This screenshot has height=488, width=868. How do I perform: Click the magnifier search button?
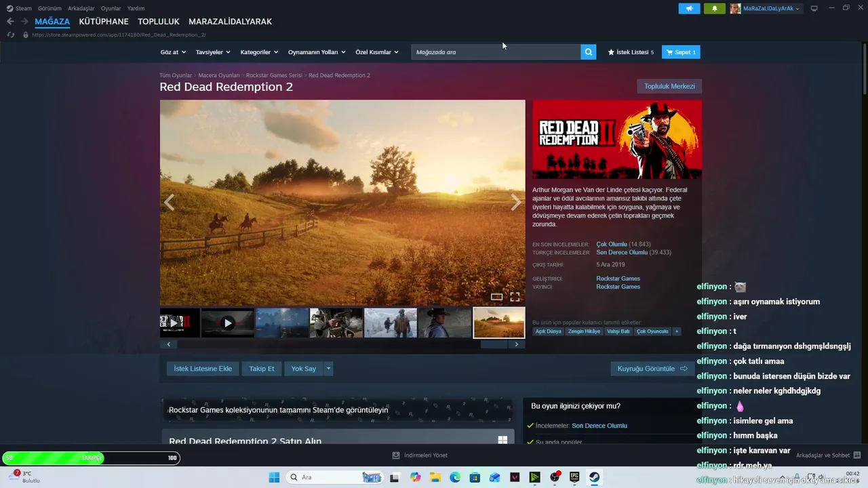[589, 52]
